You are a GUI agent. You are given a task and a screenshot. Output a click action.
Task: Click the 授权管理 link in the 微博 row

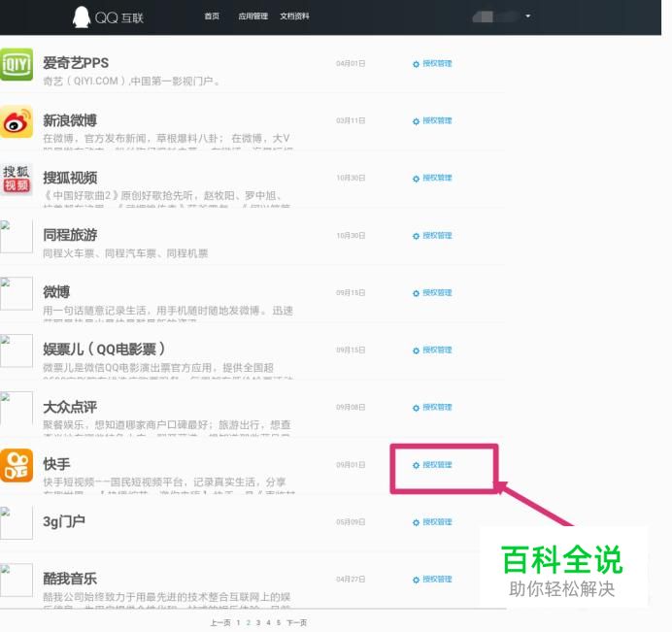437,292
